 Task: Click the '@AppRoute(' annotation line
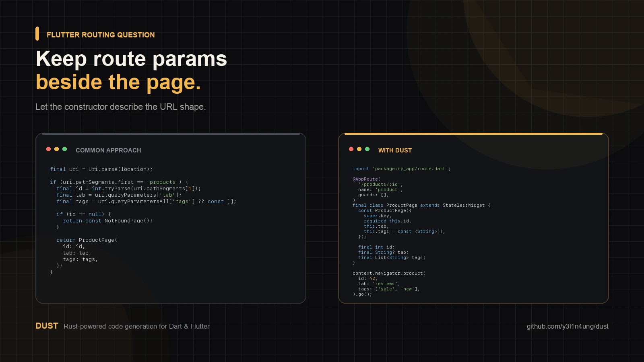click(x=366, y=179)
